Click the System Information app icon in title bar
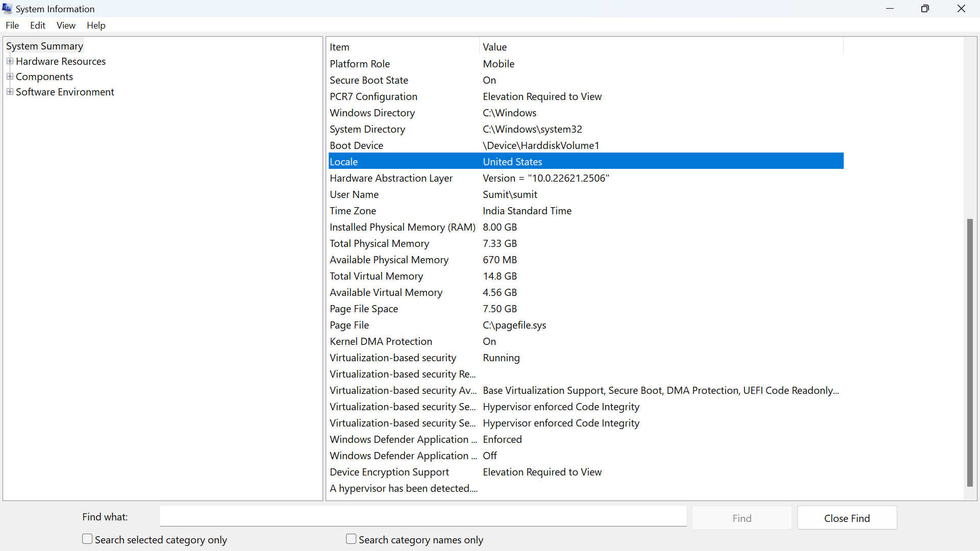 (7, 9)
